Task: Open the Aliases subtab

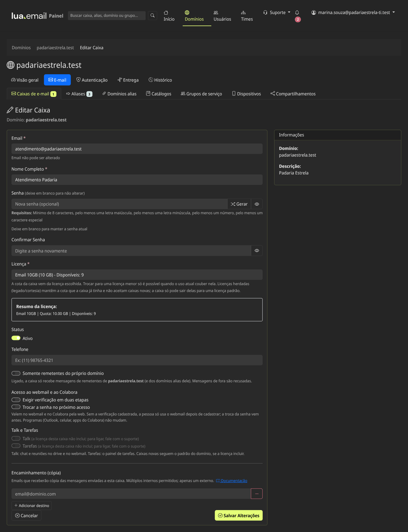Action: tap(79, 94)
